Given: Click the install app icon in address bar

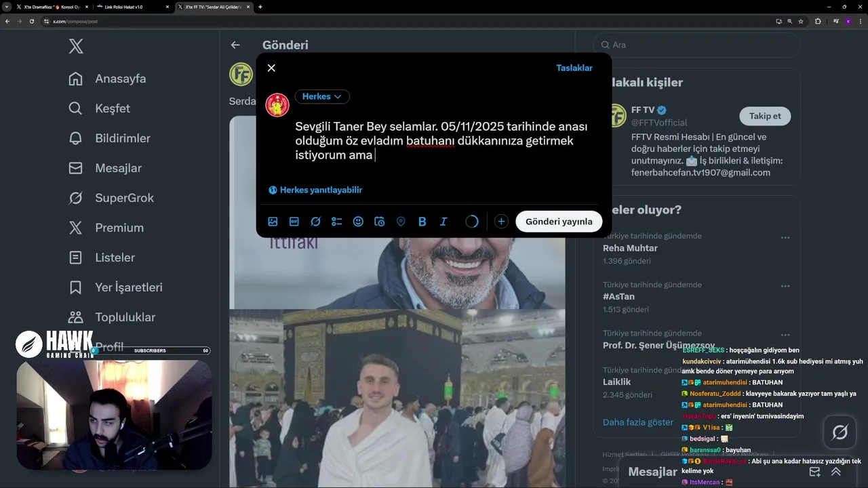Looking at the screenshot, I should tap(778, 21).
